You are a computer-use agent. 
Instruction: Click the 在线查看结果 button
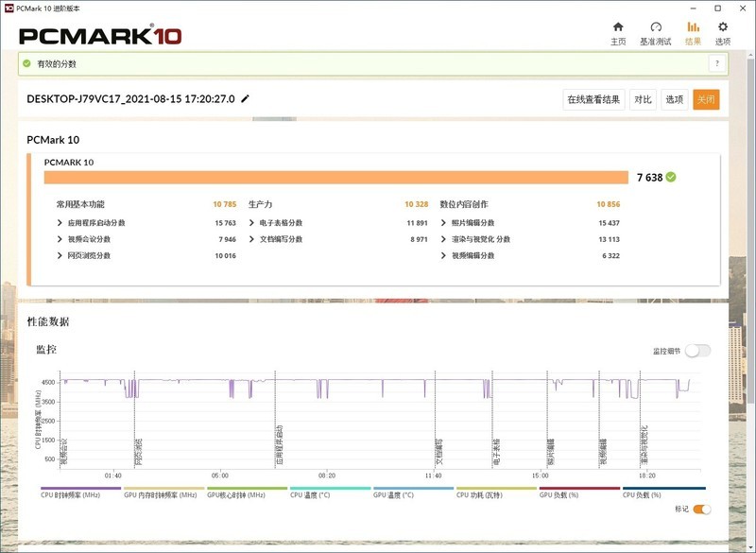593,99
